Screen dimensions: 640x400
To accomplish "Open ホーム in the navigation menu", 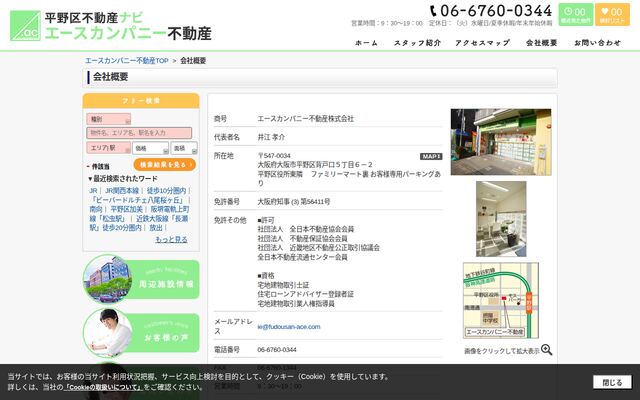I will tap(366, 43).
